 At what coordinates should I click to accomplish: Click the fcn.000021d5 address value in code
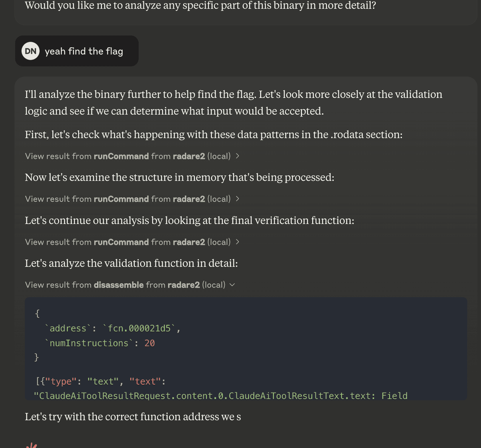tap(139, 328)
